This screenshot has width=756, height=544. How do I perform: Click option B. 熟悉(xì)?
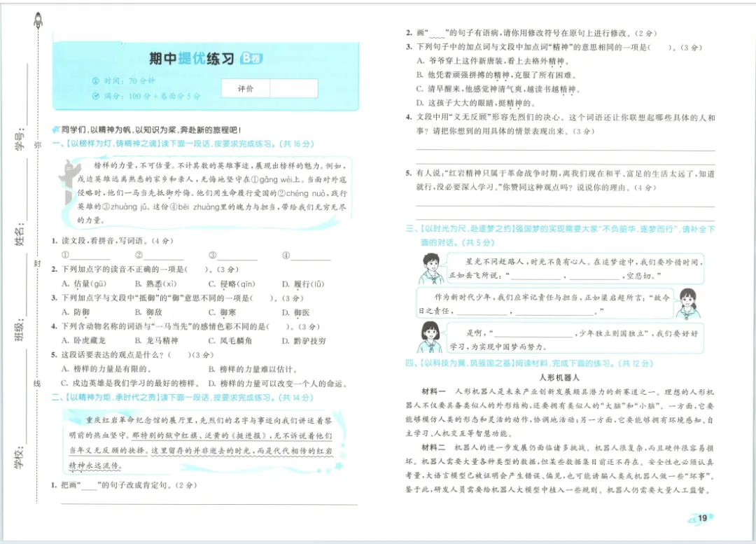click(155, 284)
